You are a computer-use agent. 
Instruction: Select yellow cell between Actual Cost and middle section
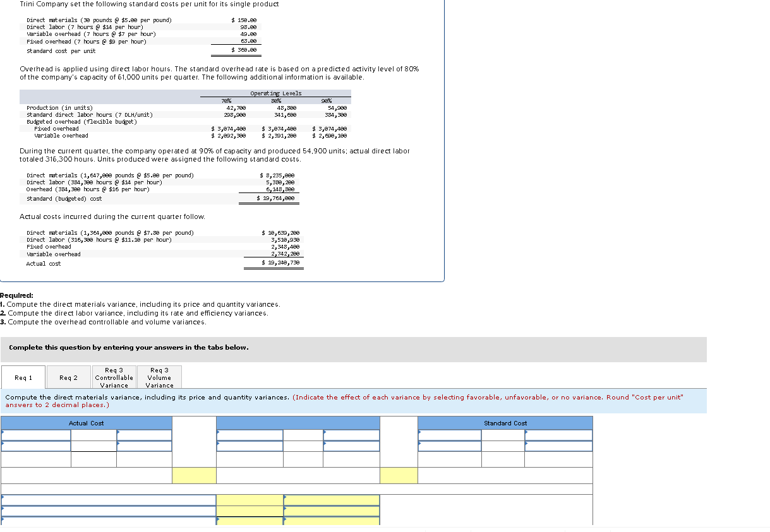click(x=194, y=475)
